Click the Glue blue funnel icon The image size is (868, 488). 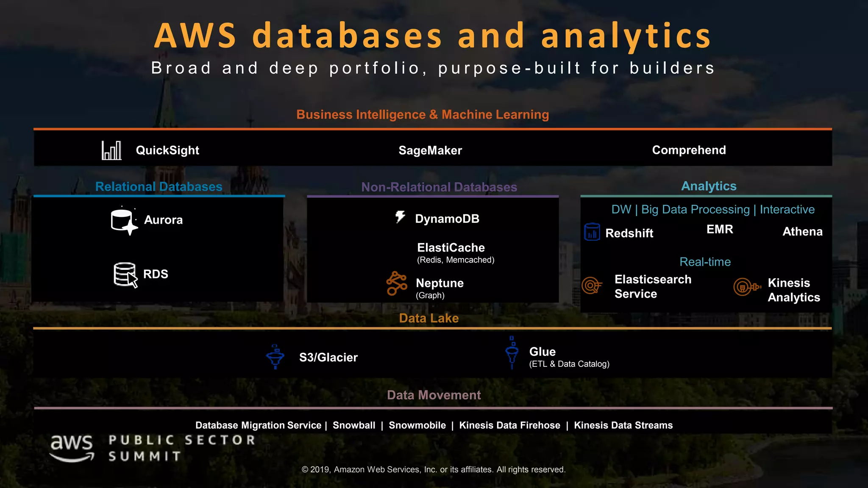[512, 352]
